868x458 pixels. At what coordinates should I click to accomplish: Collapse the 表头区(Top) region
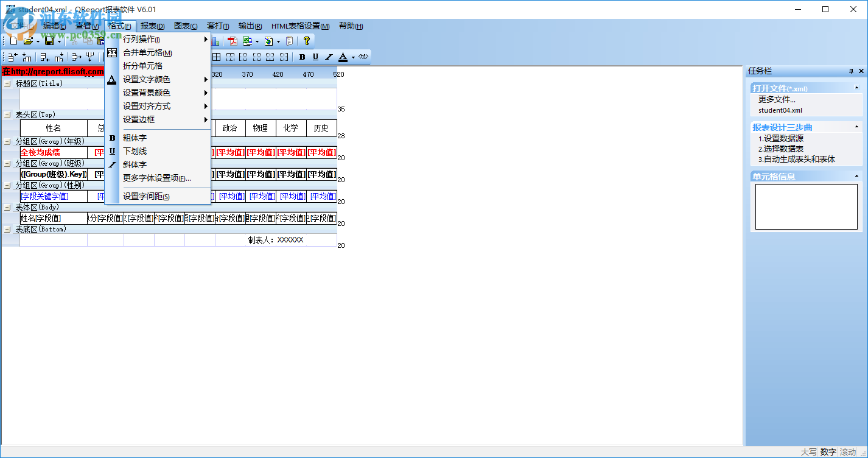point(6,114)
